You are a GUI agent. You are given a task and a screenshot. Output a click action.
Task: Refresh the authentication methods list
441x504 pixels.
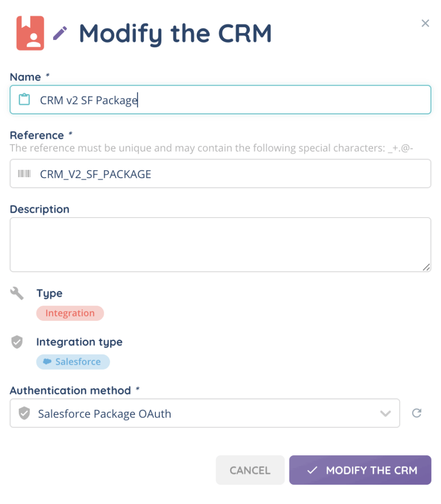pos(416,413)
